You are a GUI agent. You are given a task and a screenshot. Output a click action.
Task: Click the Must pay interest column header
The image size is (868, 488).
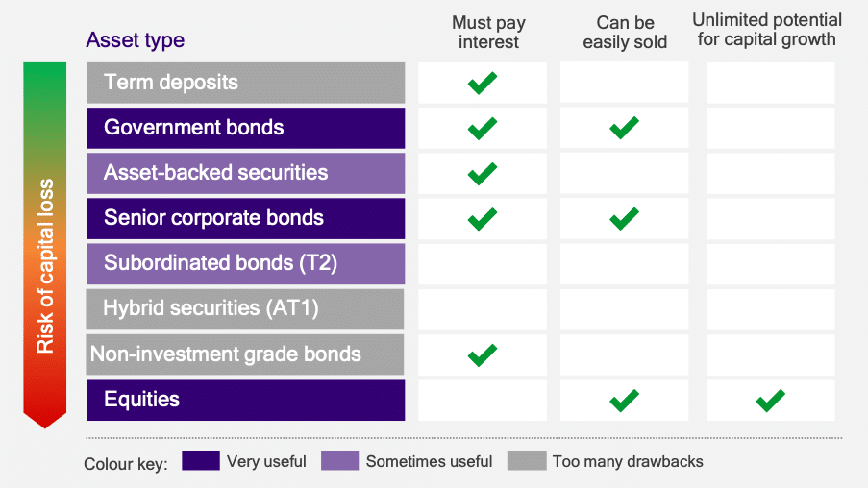click(x=488, y=32)
